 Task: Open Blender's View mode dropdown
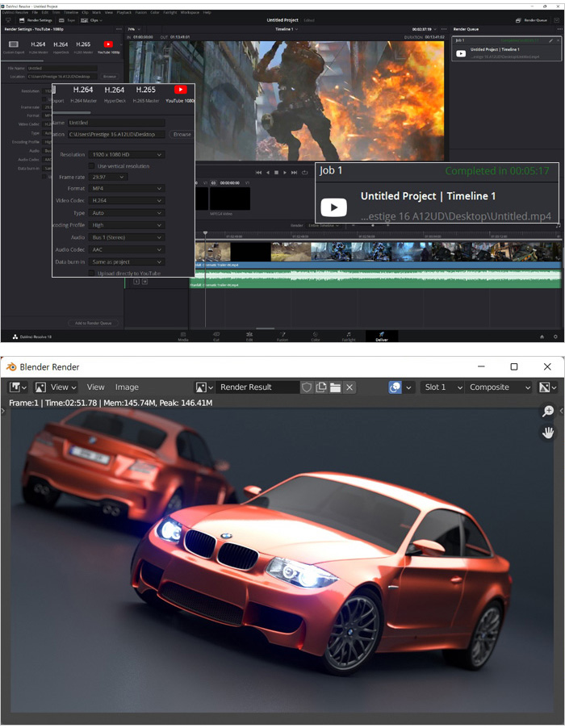coord(56,387)
